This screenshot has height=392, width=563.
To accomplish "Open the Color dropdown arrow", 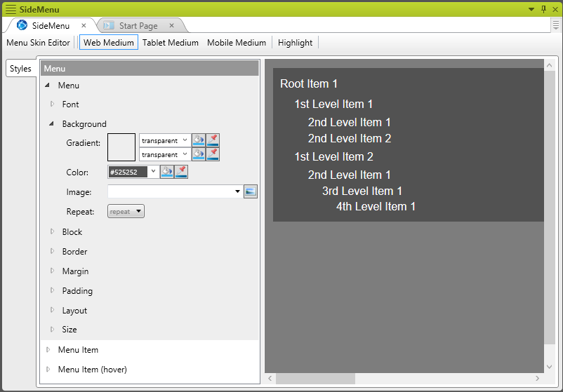I will click(x=153, y=171).
